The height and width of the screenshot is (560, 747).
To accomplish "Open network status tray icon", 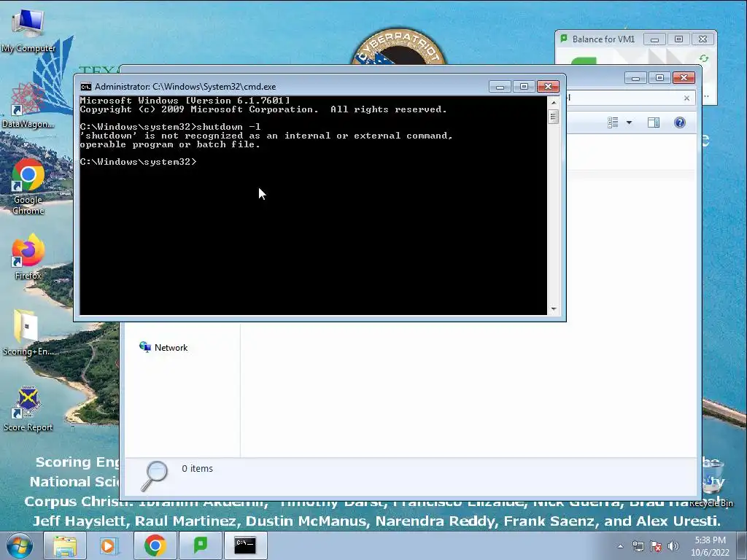I will pyautogui.click(x=638, y=546).
